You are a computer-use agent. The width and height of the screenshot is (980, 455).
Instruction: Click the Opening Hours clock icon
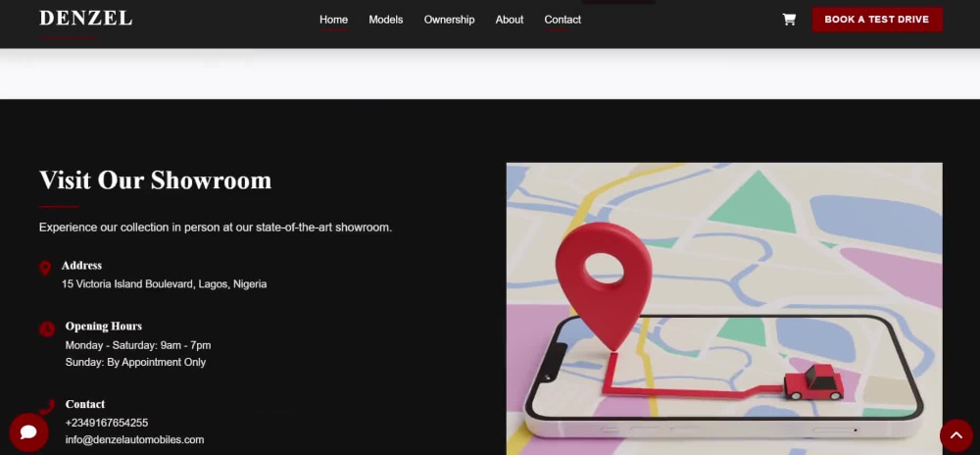(47, 329)
